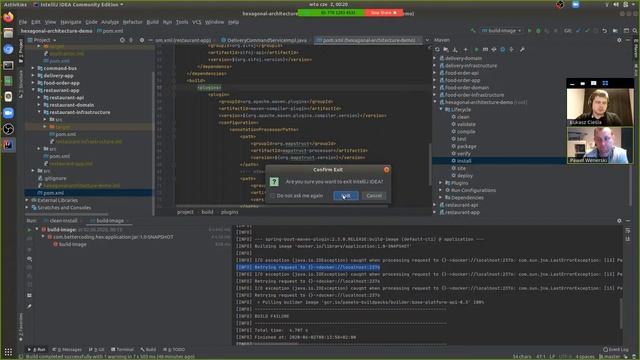
Task: Select Scratches and Consoles
Action: point(64,208)
